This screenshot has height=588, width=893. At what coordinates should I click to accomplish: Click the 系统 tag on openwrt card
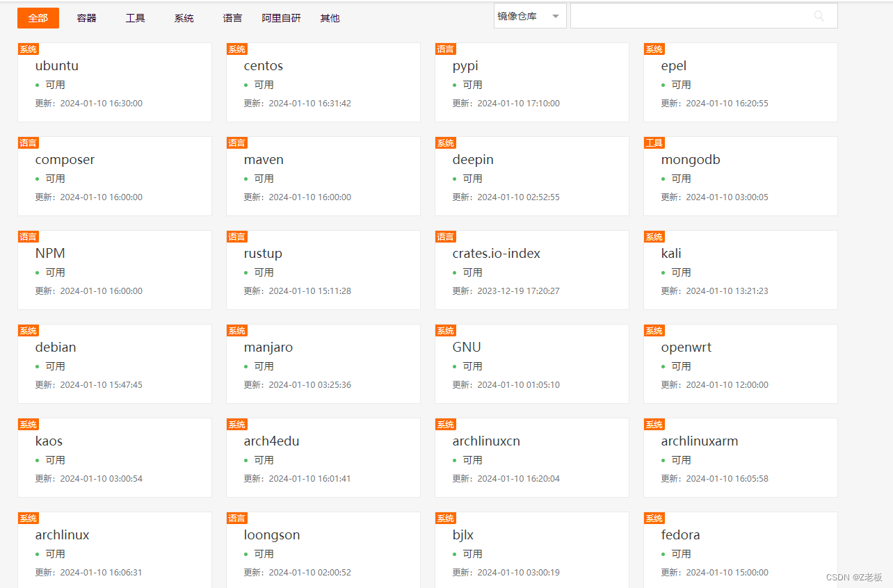tap(654, 330)
